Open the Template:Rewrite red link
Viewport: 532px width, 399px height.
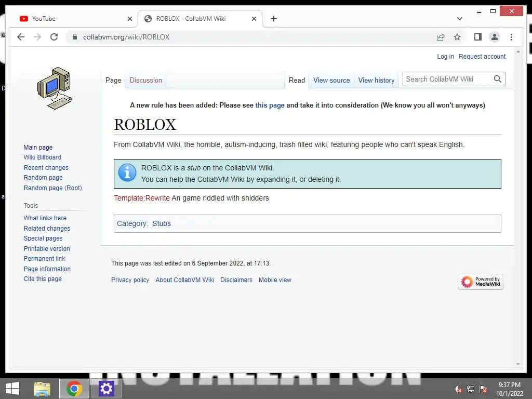click(142, 198)
